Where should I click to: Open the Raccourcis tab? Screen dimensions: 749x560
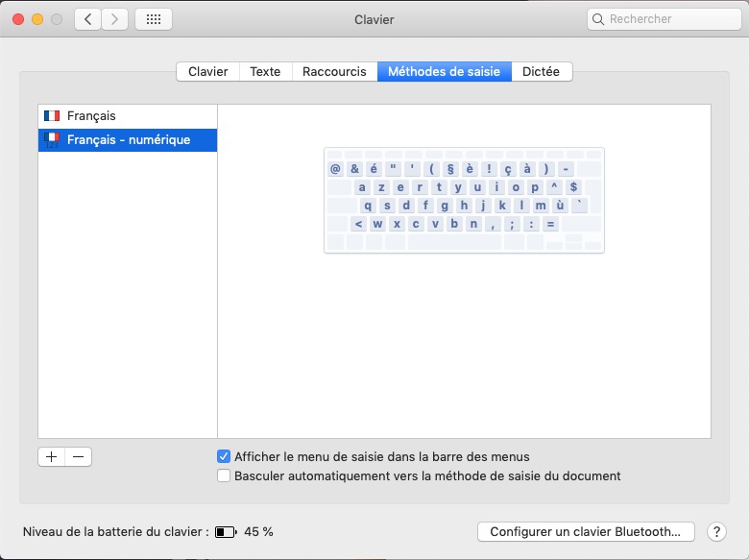click(334, 72)
